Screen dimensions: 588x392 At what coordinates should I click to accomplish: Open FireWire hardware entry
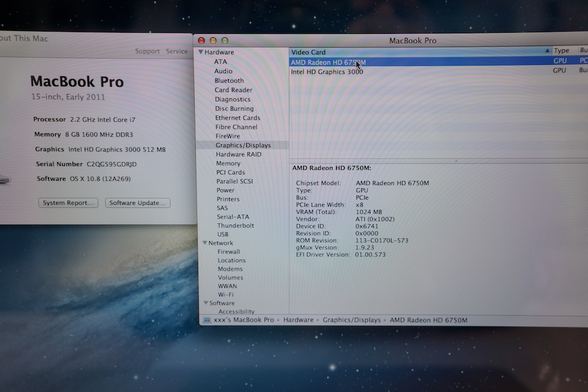(227, 135)
